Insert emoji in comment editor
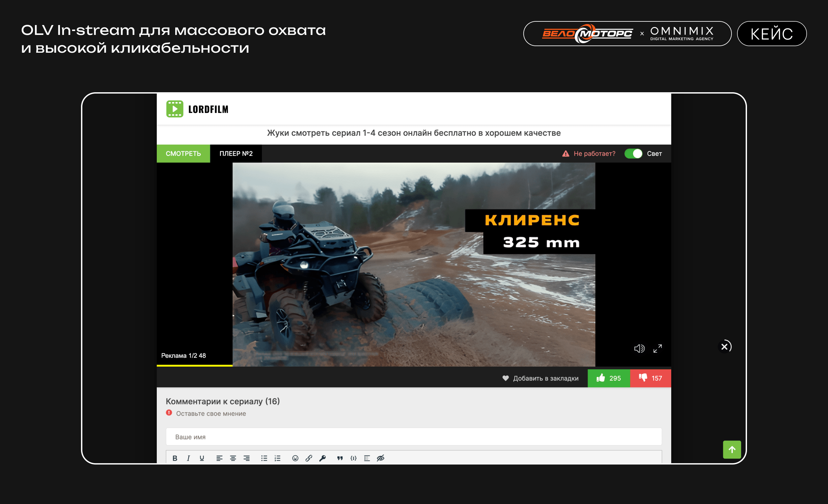 tap(295, 458)
